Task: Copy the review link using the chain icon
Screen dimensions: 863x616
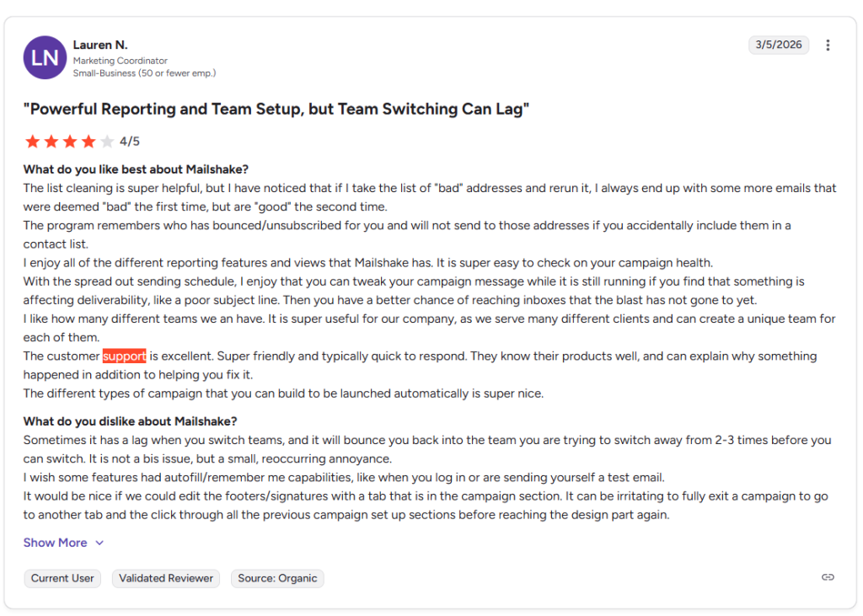Action: click(x=827, y=577)
